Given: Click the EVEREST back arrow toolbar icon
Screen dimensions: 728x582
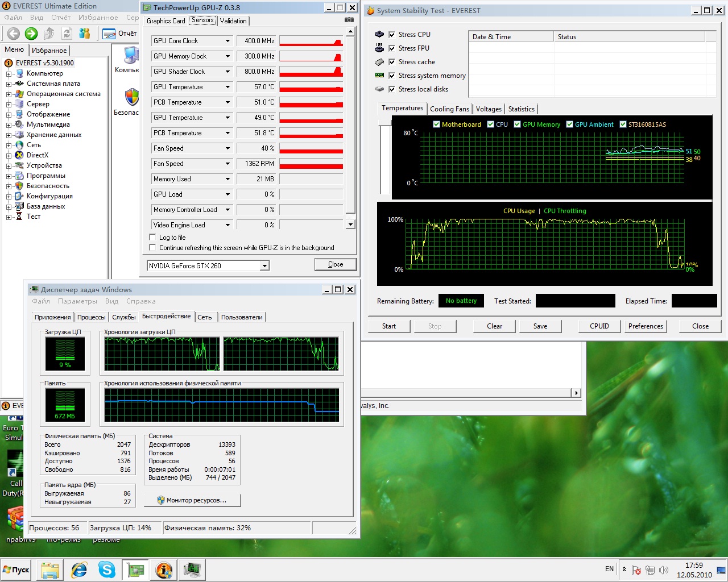Looking at the screenshot, I should click(x=14, y=34).
